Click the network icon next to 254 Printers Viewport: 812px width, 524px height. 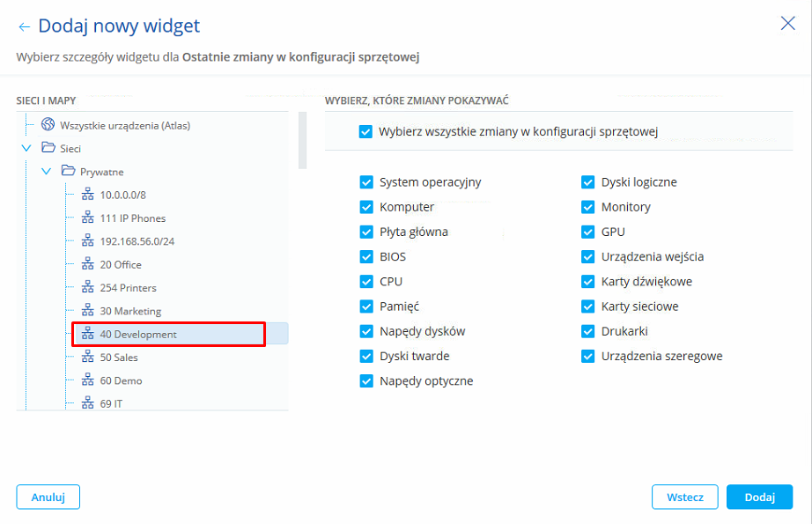pos(87,288)
